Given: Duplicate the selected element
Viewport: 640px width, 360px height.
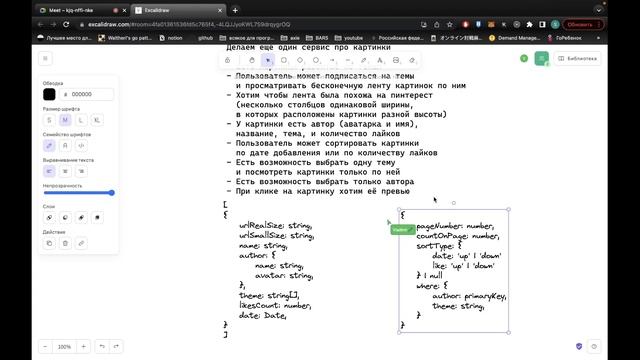Looking at the screenshot, I should pyautogui.click(x=49, y=243).
